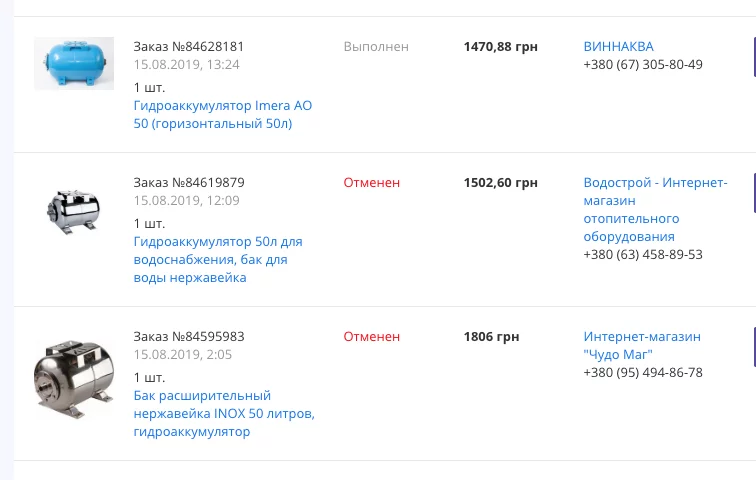Click phone number +380 (67) 305-80-49
Screen dimensions: 756x480
coord(643,65)
